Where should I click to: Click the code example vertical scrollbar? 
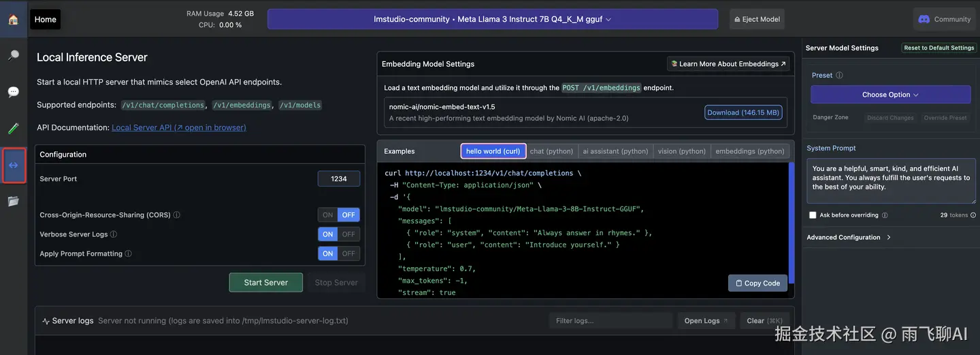tap(791, 218)
